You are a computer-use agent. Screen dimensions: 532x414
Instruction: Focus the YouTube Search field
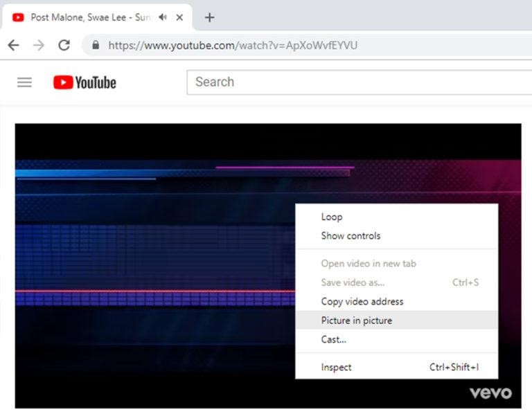point(359,82)
